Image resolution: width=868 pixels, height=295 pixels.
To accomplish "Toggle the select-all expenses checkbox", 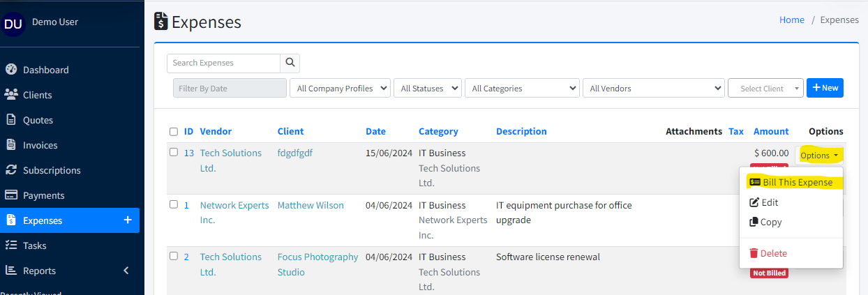I will [174, 132].
